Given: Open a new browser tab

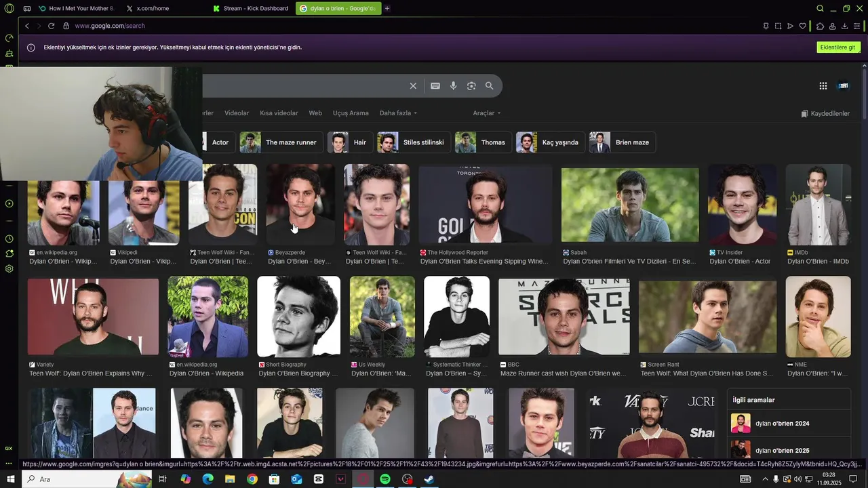Looking at the screenshot, I should [387, 8].
